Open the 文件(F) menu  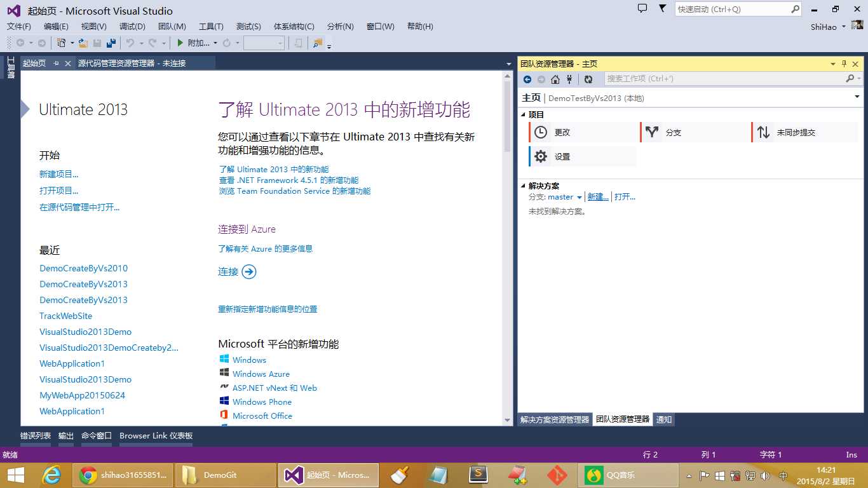(x=19, y=27)
